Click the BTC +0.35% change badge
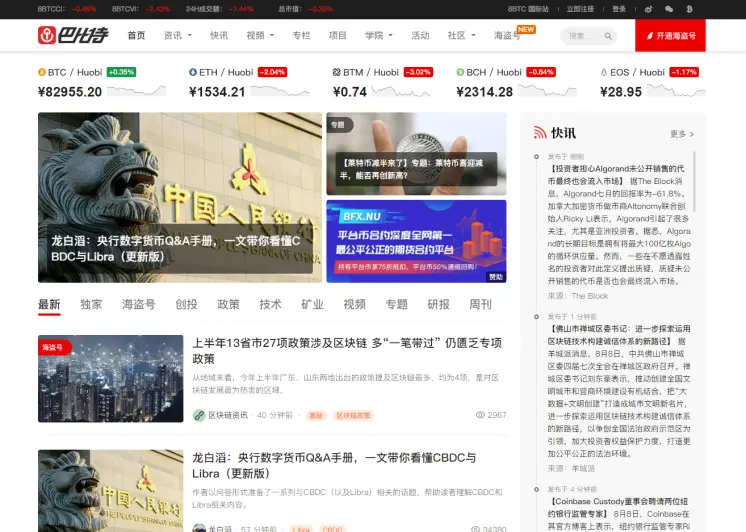Screen dimensions: 746x532 (x=121, y=72)
